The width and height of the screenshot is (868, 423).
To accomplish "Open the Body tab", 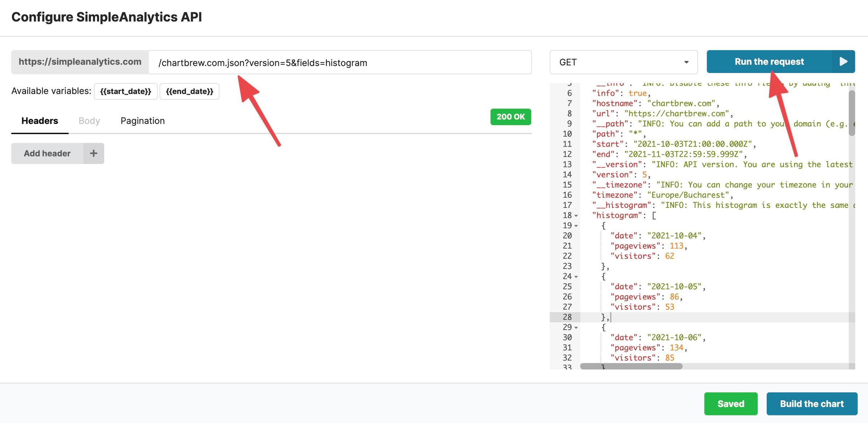I will click(89, 121).
